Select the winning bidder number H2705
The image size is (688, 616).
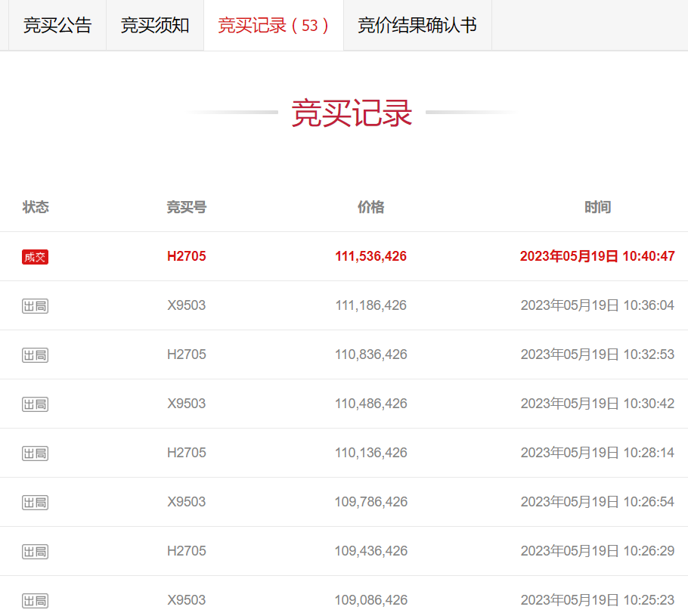pos(186,256)
